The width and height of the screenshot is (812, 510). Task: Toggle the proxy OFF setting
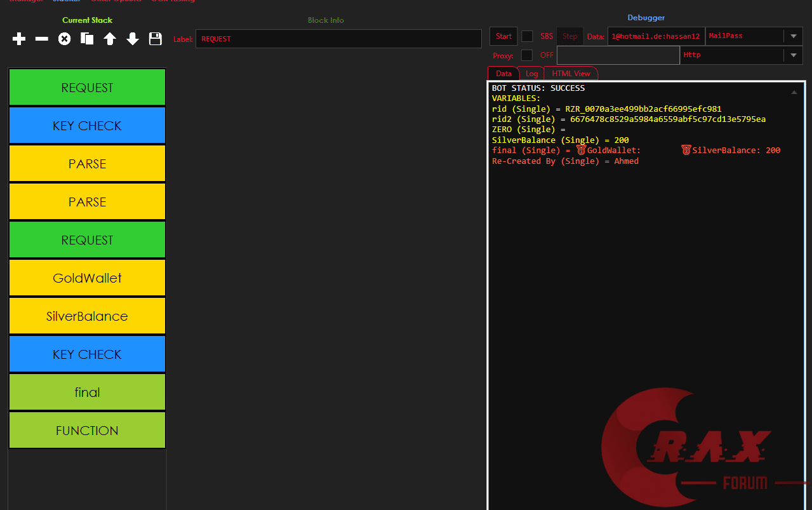547,55
